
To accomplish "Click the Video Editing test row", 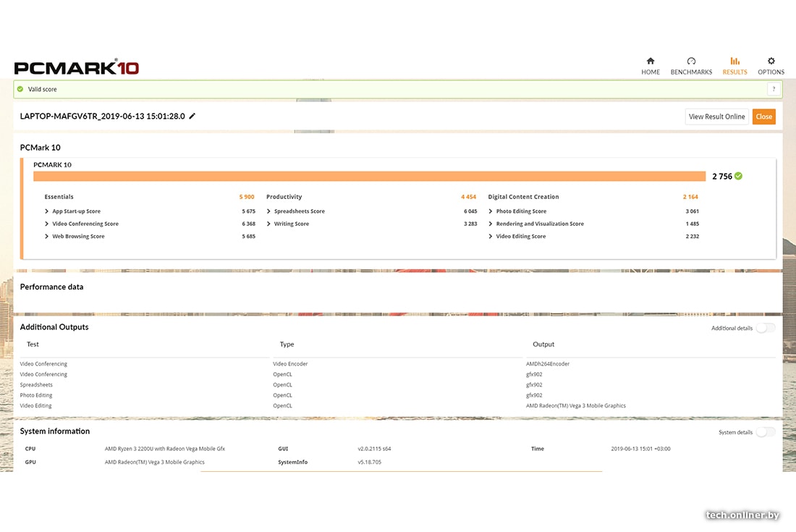I will pos(35,405).
